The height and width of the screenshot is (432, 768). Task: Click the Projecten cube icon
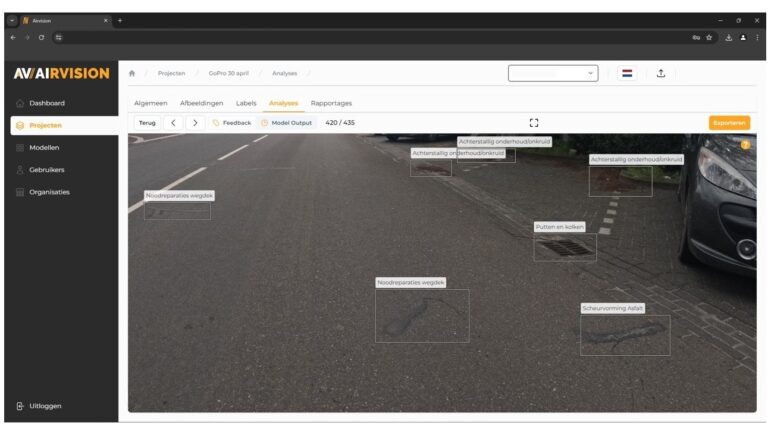(20, 125)
